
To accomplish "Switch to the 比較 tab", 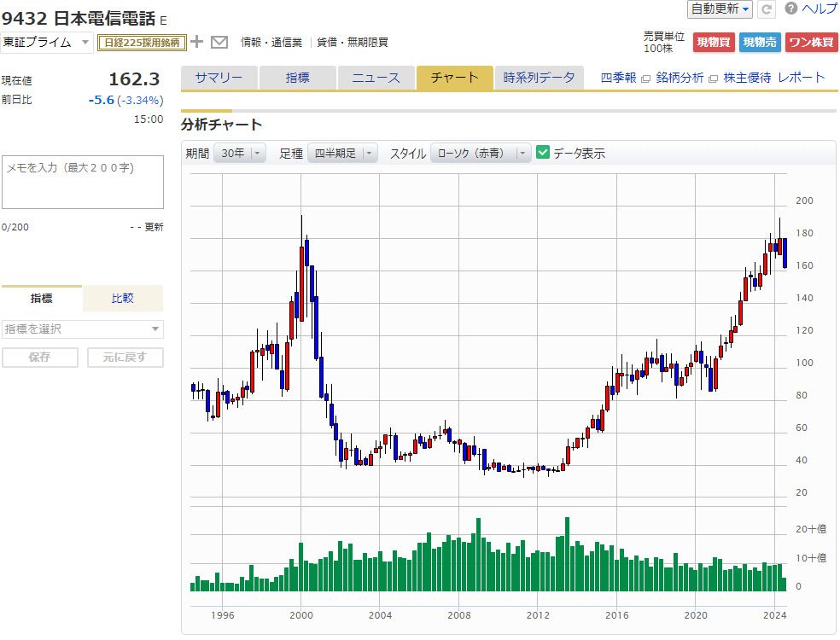I will coord(123,298).
